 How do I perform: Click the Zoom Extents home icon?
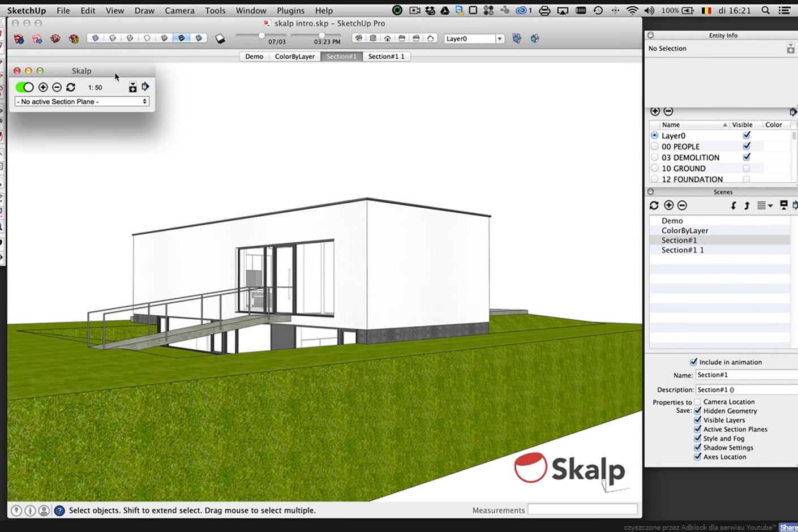pyautogui.click(x=387, y=38)
